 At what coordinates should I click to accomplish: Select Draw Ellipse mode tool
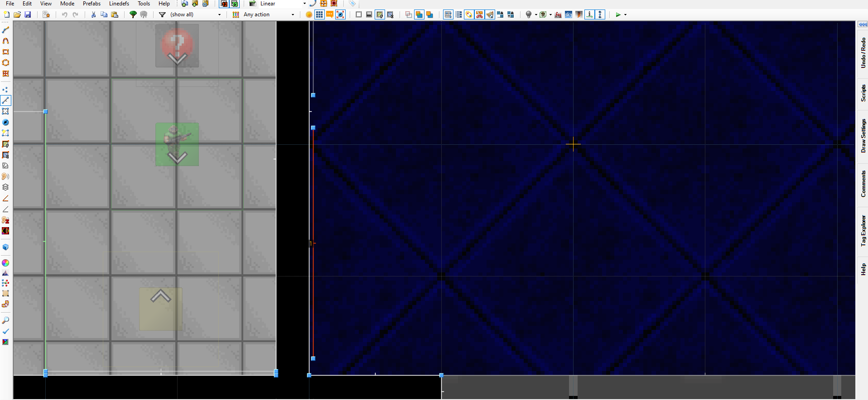(x=5, y=62)
